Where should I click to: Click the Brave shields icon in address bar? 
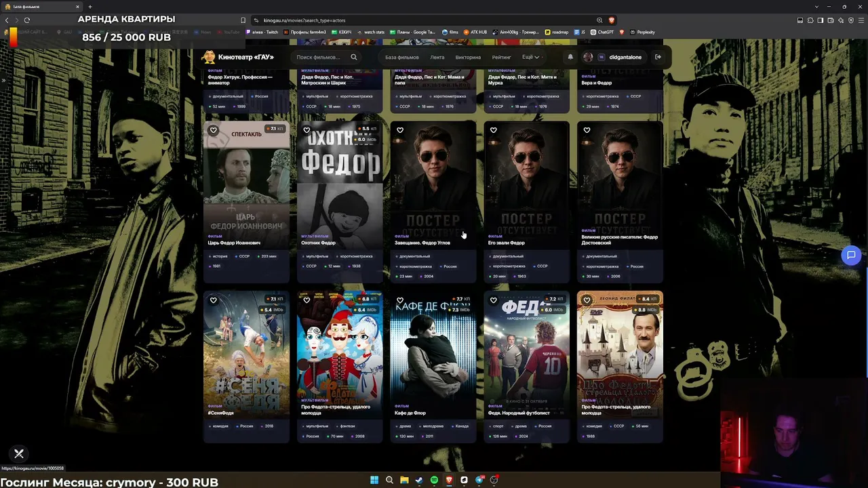tap(612, 20)
